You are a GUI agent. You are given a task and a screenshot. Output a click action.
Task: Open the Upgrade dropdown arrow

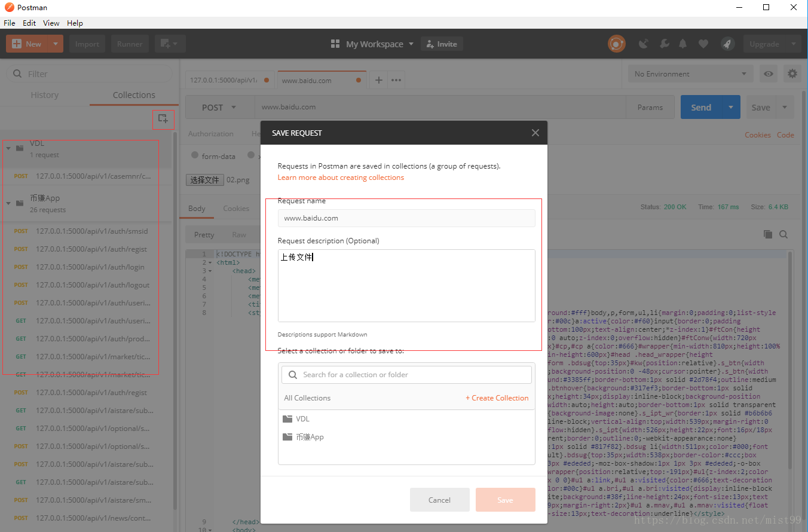(x=794, y=44)
